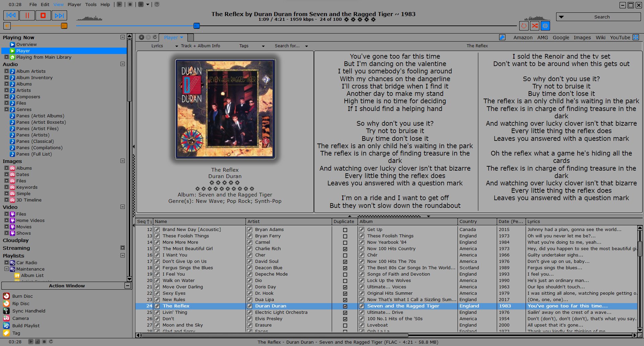644x346 pixels.
Task: Uncheck Duplicate for The Most Beautiful Girl
Action: (x=345, y=249)
